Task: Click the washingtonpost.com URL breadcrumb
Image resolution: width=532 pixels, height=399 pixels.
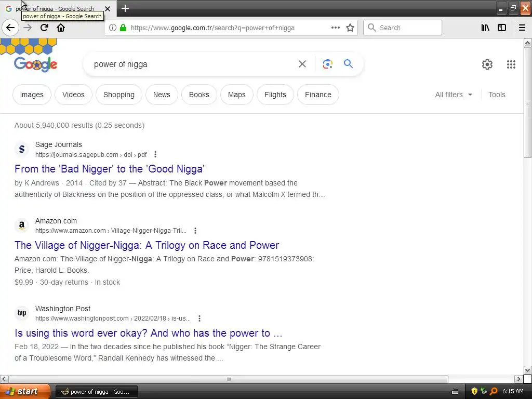Action: click(x=113, y=318)
